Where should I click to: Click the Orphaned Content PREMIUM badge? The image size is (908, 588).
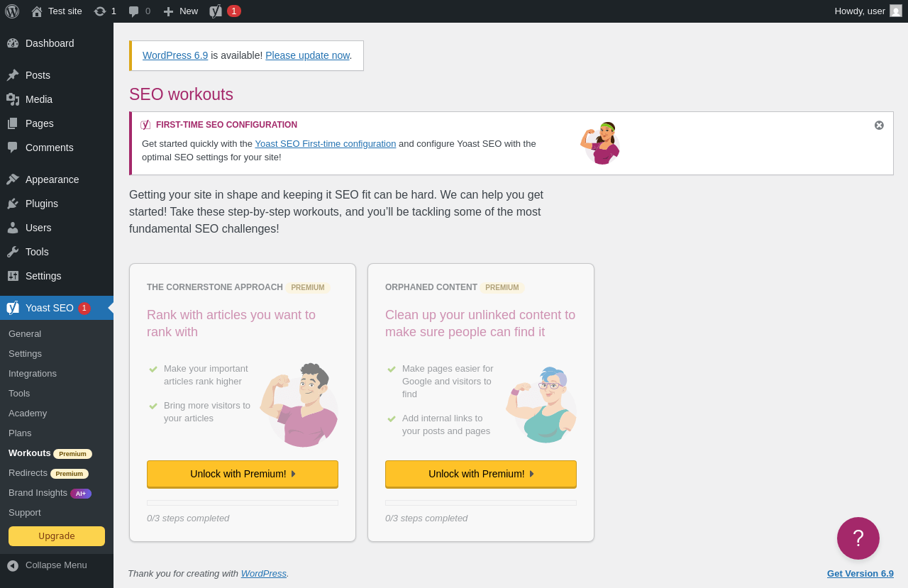pyautogui.click(x=502, y=288)
